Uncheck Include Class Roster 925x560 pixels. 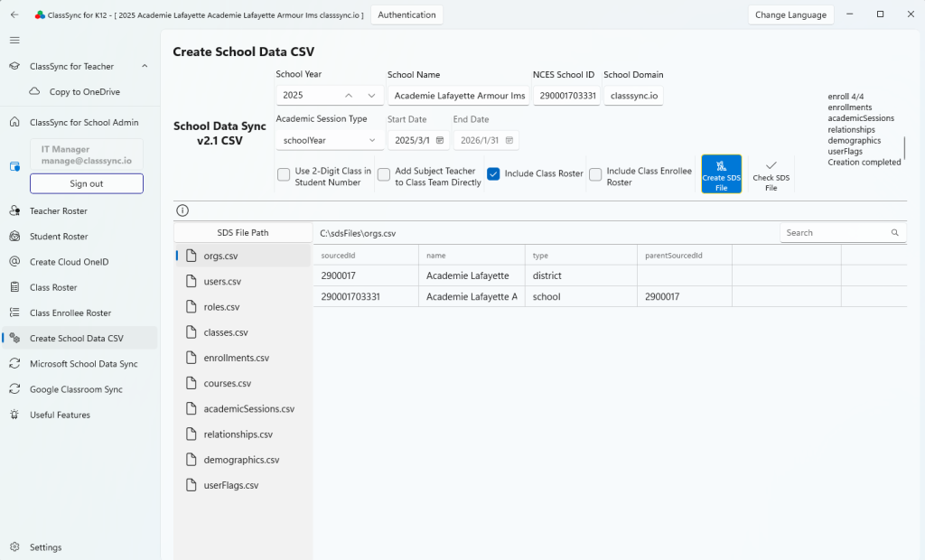(x=494, y=173)
